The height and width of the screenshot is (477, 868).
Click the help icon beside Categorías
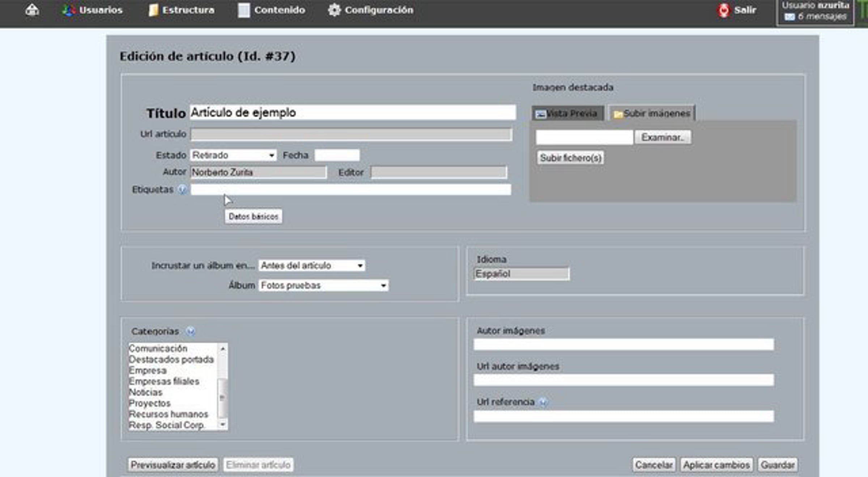click(x=191, y=331)
